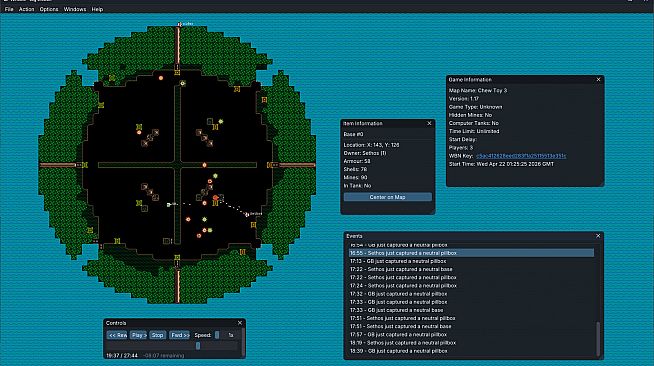Fast forward with the Fwd button
The width and height of the screenshot is (654, 366).
(180, 335)
